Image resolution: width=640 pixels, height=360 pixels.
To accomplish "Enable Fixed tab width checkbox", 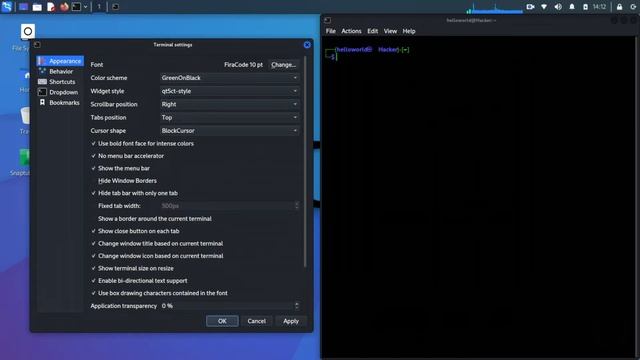I will pyautogui.click(x=116, y=206).
